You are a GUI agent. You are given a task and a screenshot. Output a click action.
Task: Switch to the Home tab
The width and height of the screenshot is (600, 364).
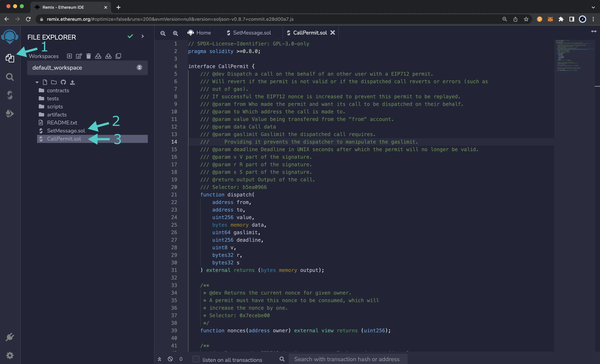(199, 33)
